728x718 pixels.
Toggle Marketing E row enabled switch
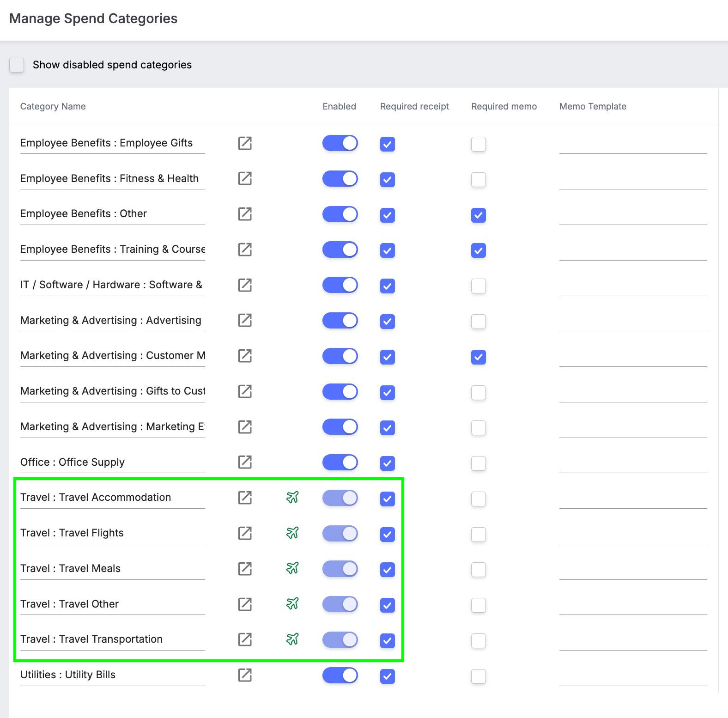340,427
